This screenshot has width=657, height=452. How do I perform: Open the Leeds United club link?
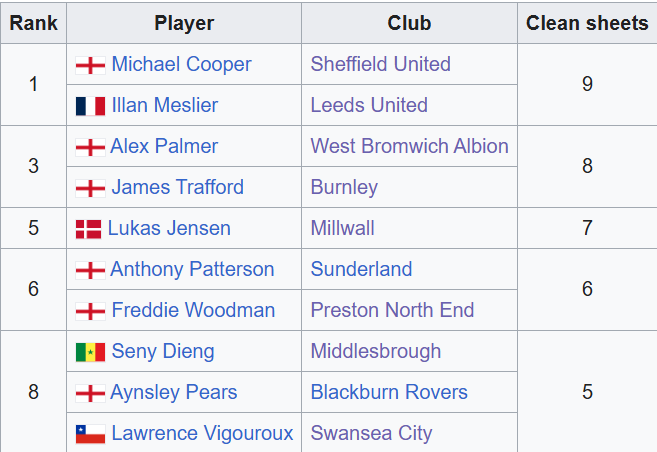coord(368,105)
